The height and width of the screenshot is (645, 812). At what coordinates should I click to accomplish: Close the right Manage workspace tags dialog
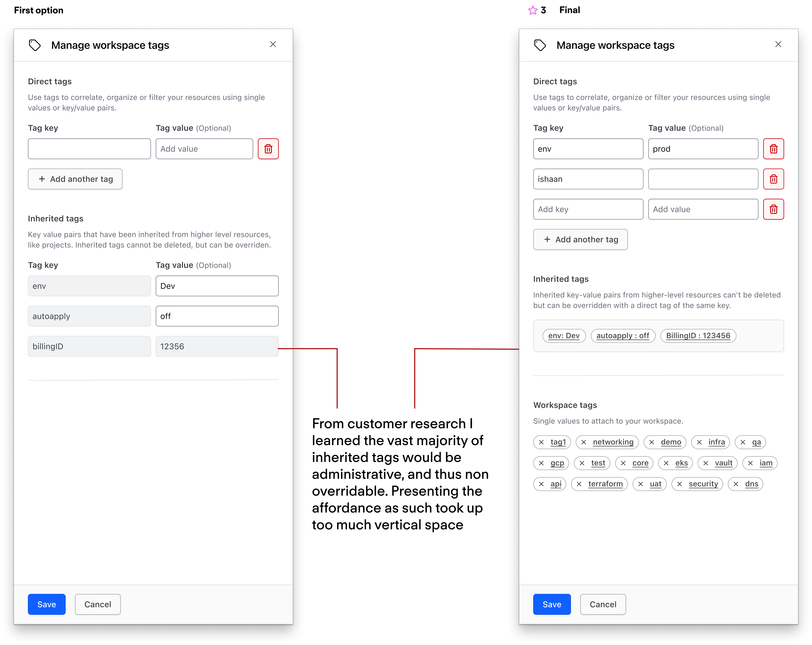tap(778, 44)
